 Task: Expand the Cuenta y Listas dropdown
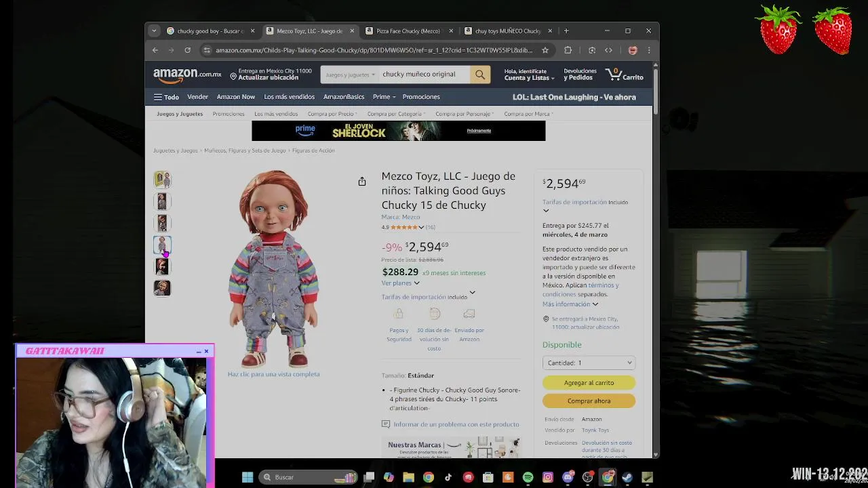(529, 75)
